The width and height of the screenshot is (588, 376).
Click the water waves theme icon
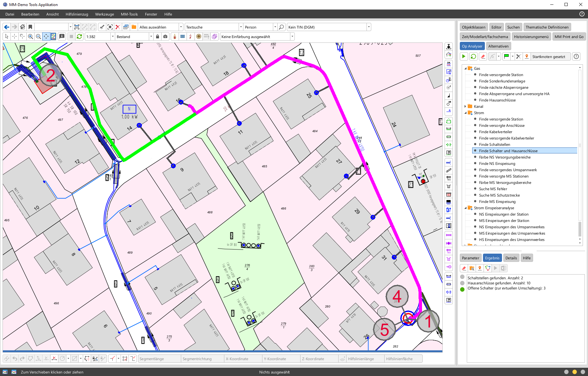coord(183,36)
